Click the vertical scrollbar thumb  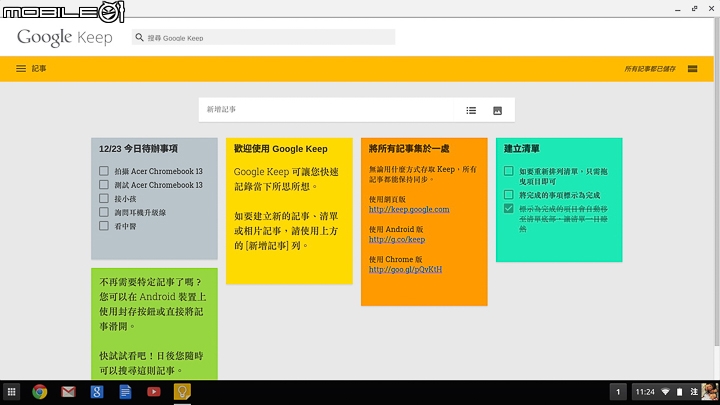click(717, 184)
